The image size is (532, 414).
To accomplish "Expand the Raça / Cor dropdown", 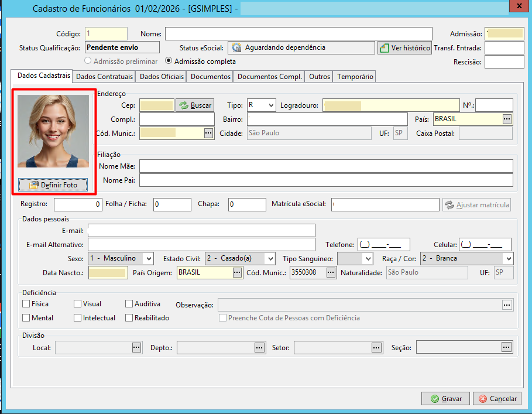I will (509, 259).
